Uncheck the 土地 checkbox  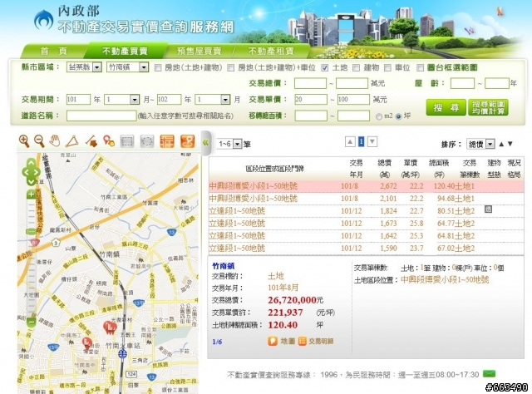point(325,68)
